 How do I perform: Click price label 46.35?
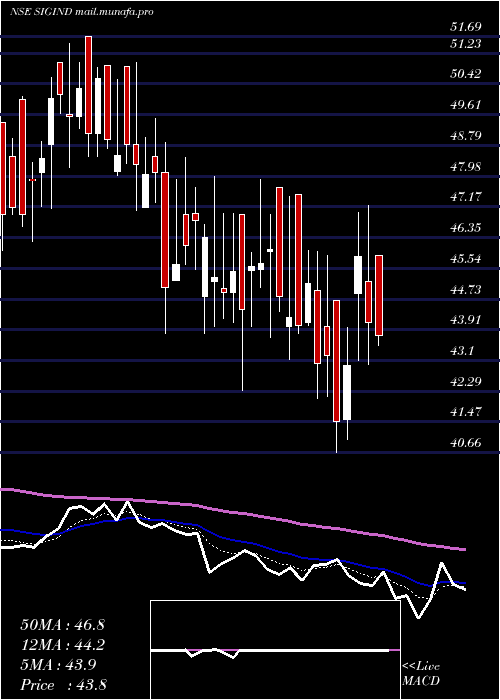coord(466,228)
